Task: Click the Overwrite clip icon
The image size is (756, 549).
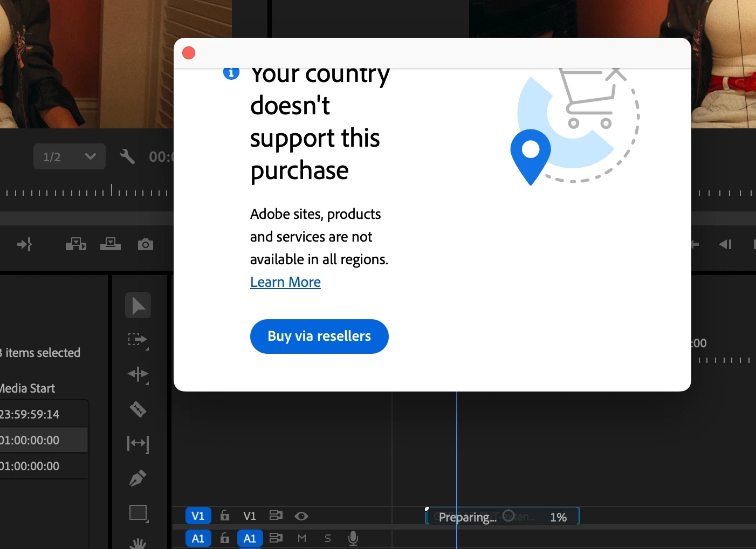Action: [111, 245]
